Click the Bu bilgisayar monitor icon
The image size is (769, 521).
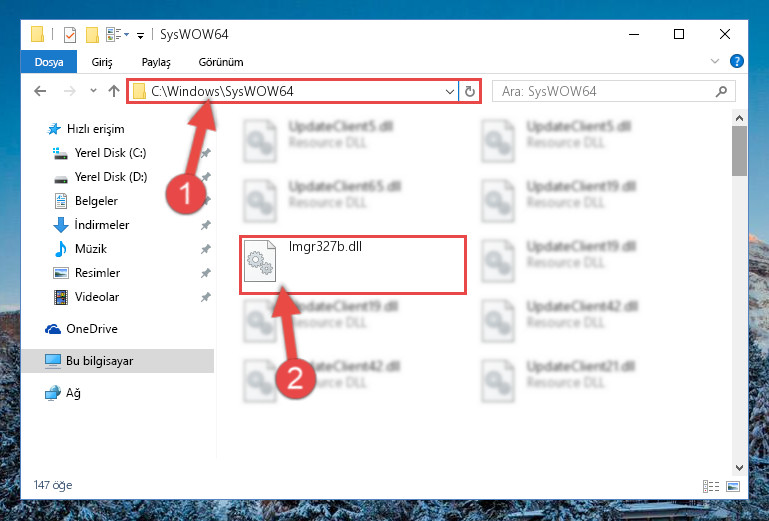pyautogui.click(x=53, y=361)
